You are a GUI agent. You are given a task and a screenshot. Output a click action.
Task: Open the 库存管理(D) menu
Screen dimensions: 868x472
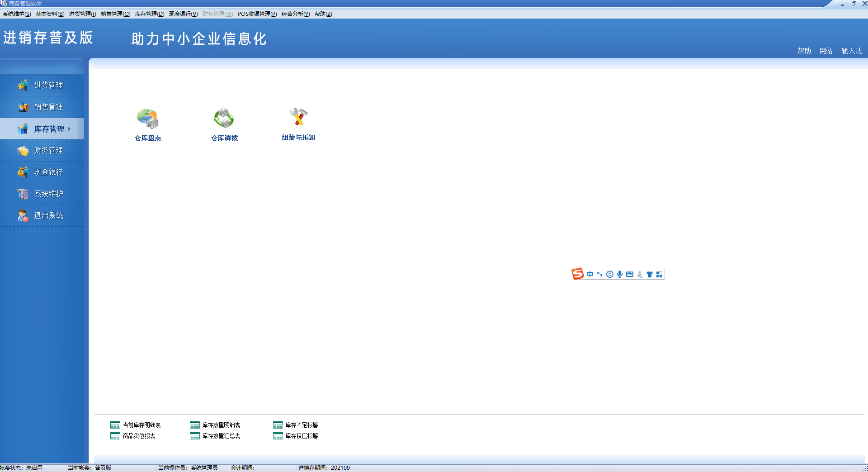(150, 14)
